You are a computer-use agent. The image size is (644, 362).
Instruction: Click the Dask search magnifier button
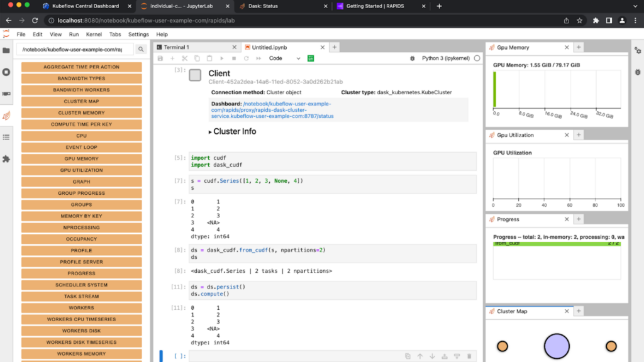point(141,49)
